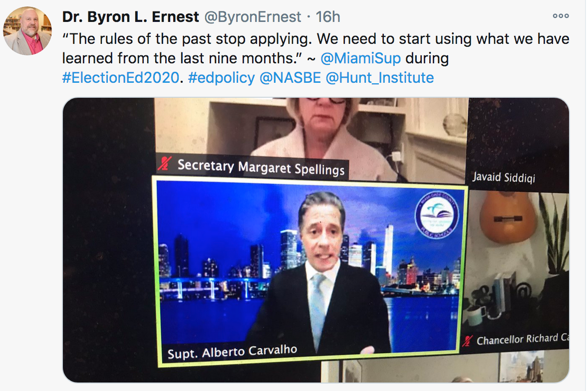The height and width of the screenshot is (391, 588).
Task: Open the #ElectionEd2020 hashtag
Action: click(121, 78)
